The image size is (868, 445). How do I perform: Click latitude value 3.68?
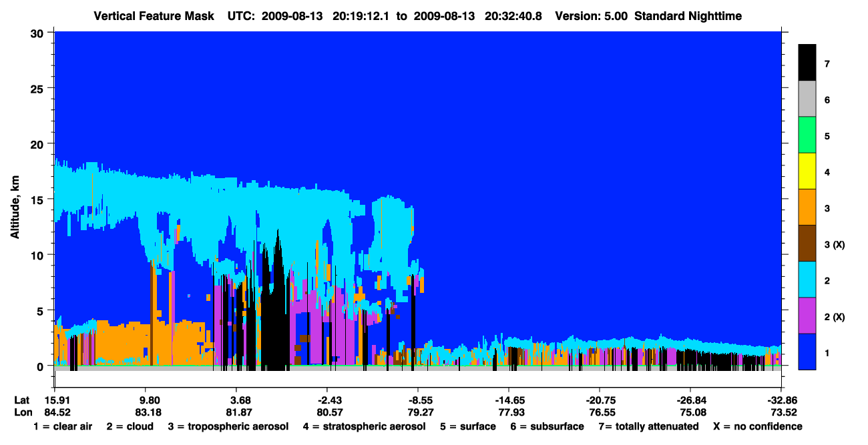[240, 400]
